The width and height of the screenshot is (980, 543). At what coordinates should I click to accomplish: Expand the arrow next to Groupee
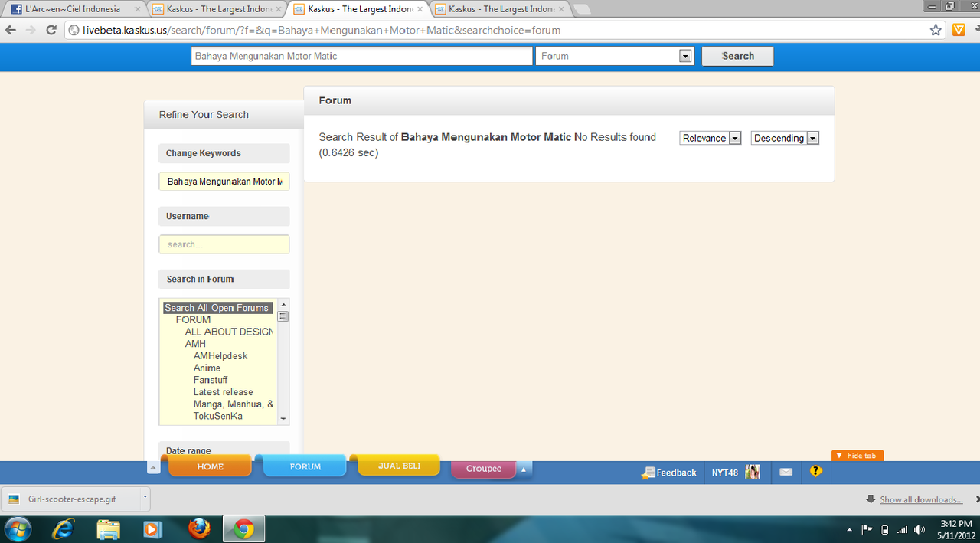(x=524, y=469)
